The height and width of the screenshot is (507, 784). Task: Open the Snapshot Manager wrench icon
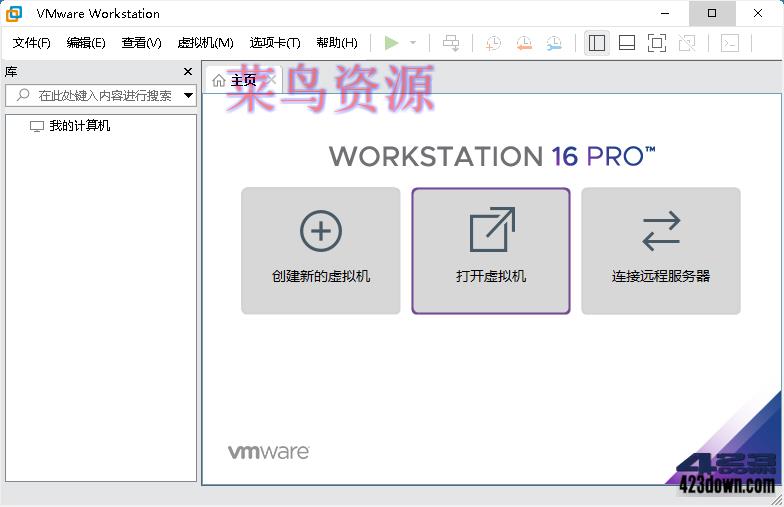coord(554,43)
